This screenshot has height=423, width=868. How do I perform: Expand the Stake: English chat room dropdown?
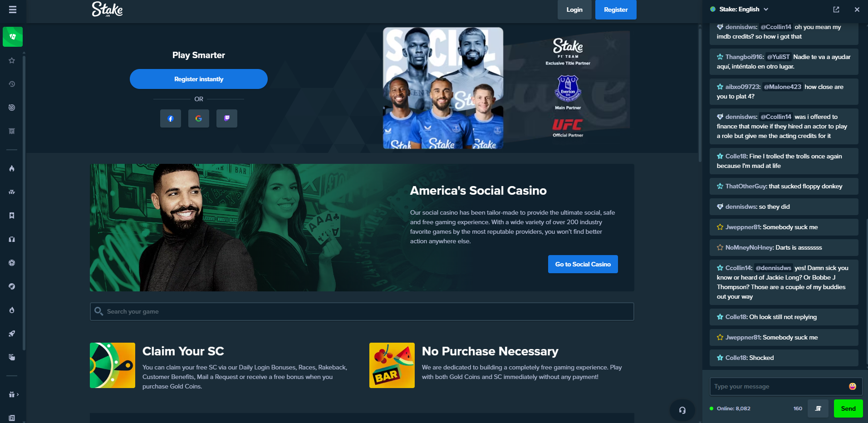(x=740, y=9)
